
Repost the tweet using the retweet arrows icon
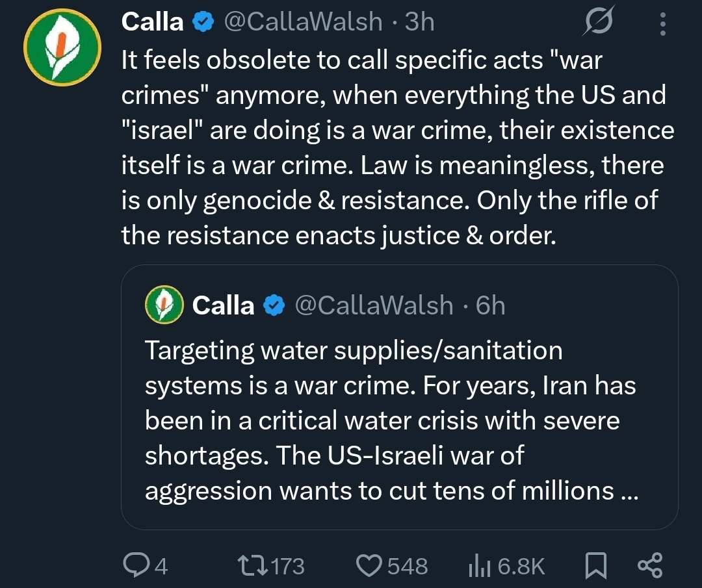[x=254, y=565]
